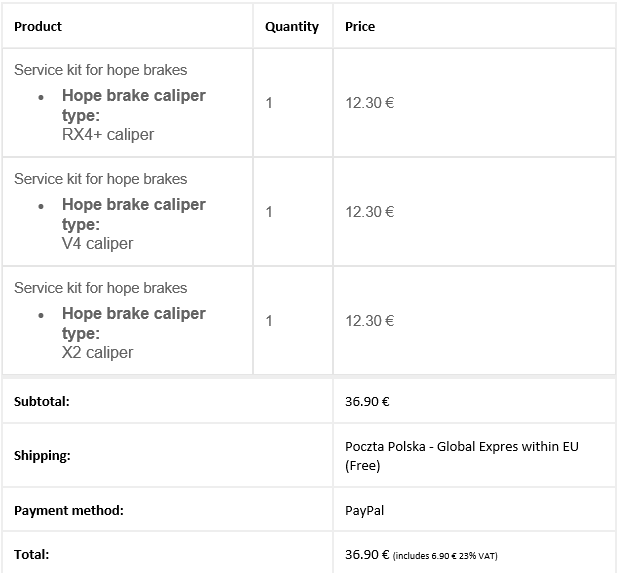Click the subtotal amount 36.90 €
This screenshot has width=618, height=573.
pyautogui.click(x=367, y=401)
